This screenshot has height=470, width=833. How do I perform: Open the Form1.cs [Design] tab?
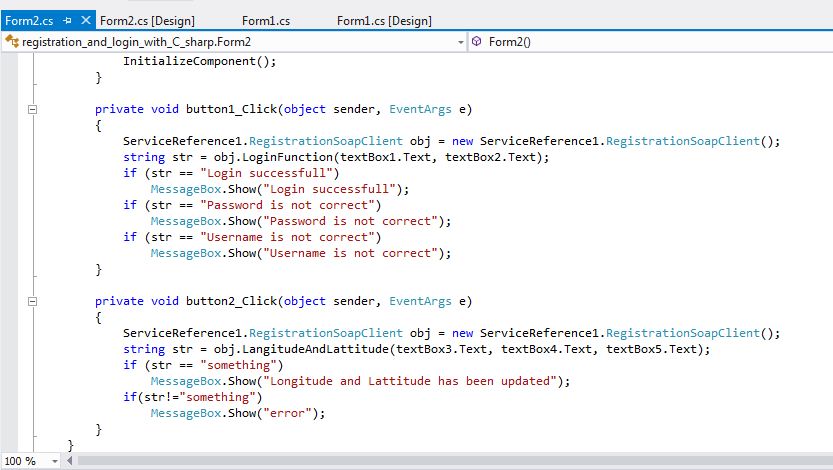[384, 21]
